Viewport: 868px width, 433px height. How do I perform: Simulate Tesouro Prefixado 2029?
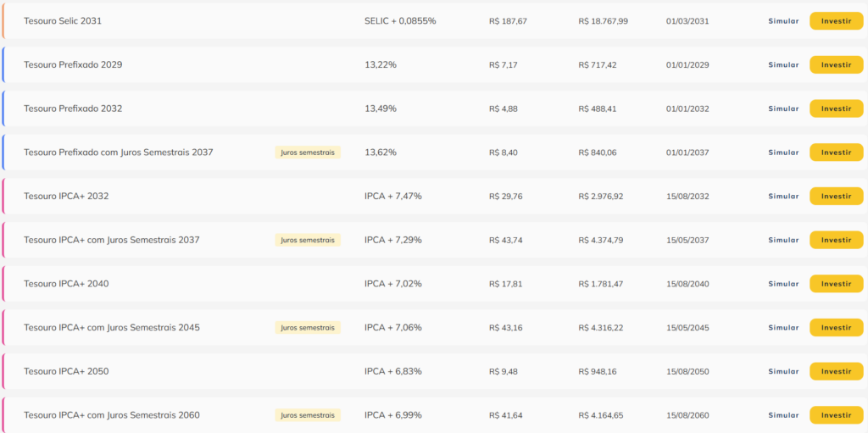pyautogui.click(x=783, y=64)
